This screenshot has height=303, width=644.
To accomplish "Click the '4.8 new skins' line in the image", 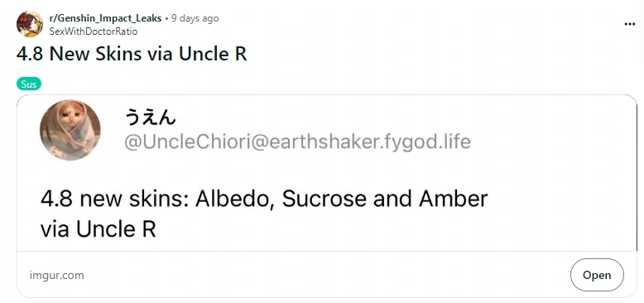I will point(264,199).
